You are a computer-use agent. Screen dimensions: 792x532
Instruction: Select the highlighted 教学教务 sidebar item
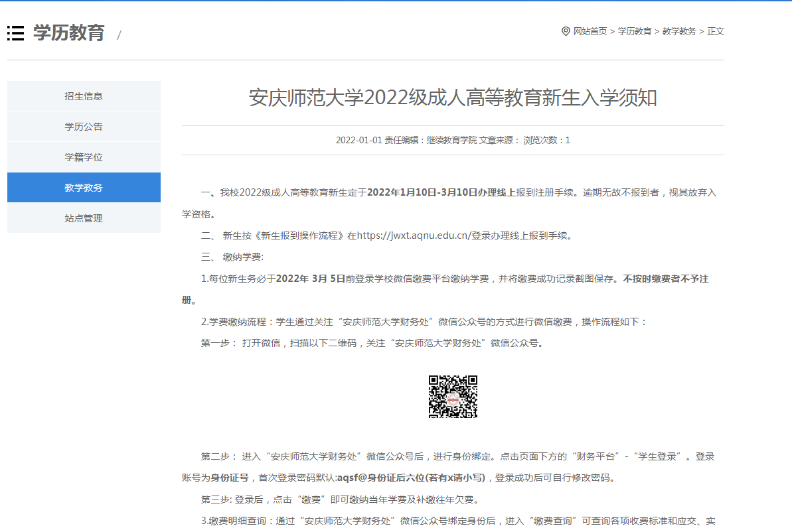click(x=84, y=188)
